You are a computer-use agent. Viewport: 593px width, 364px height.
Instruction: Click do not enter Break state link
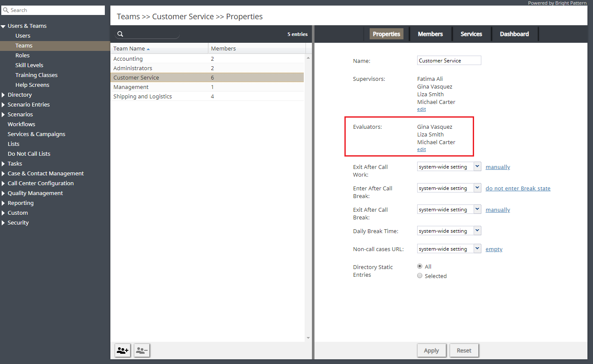coord(518,189)
